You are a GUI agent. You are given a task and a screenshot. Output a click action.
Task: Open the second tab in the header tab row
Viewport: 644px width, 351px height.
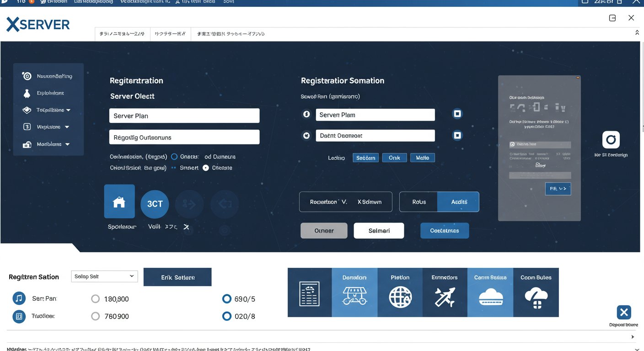coord(170,34)
